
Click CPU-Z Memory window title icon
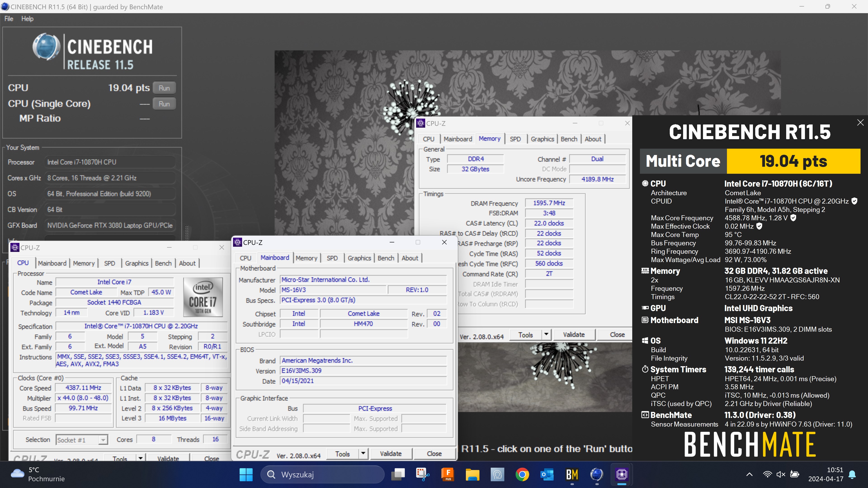[x=420, y=123]
